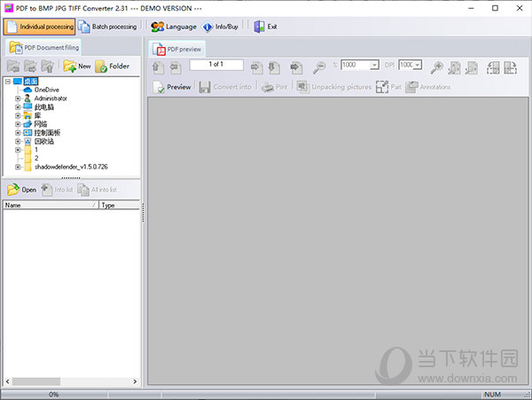This screenshot has height=400, width=532.
Task: Open the DPI dropdown
Action: pos(418,65)
